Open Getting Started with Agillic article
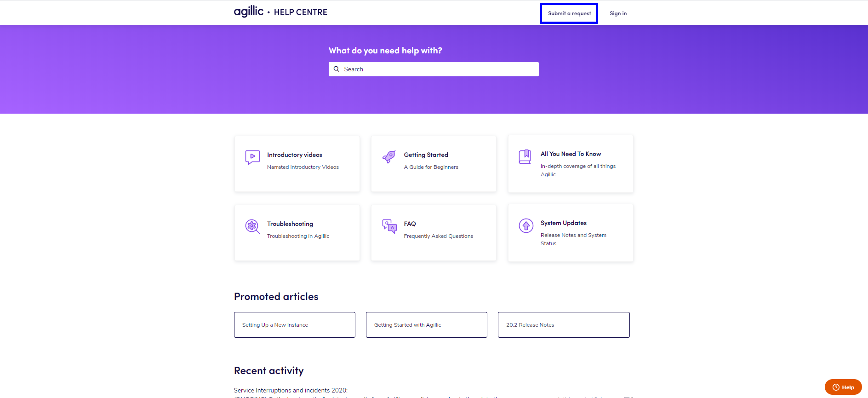The height and width of the screenshot is (398, 868). pos(427,325)
